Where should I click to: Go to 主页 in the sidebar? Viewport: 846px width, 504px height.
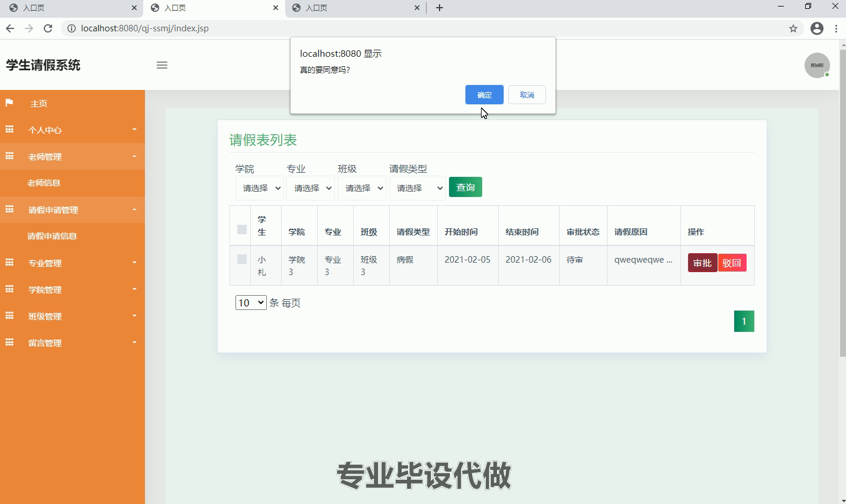click(x=72, y=104)
